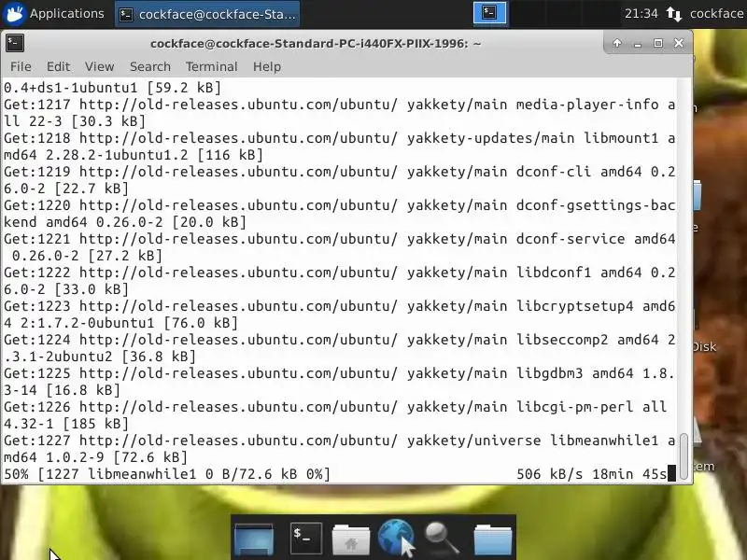Open the Help menu
Image resolution: width=747 pixels, height=560 pixels.
[x=267, y=66]
